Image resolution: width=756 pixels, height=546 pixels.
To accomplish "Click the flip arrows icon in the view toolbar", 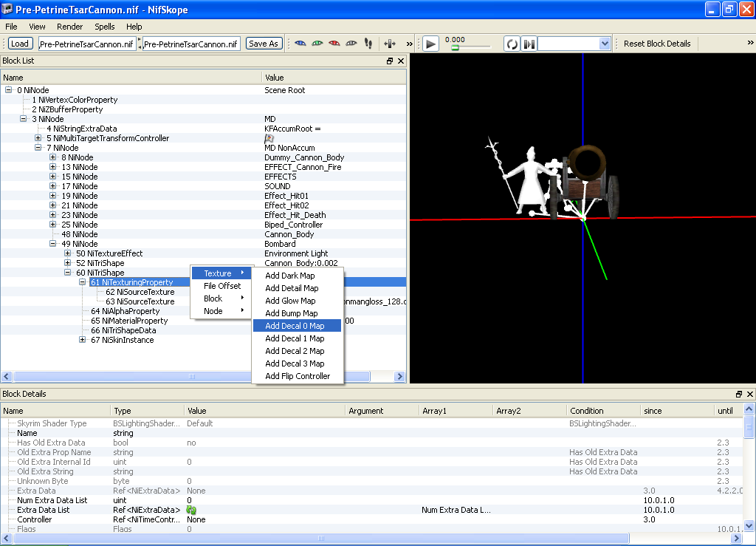I will pos(390,44).
